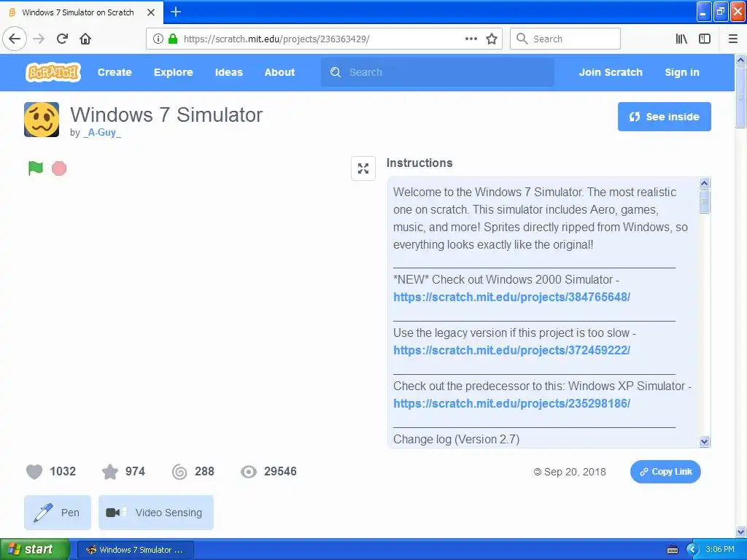Click the 974 favorites count
Viewport: 747px width, 560px height.
point(135,472)
